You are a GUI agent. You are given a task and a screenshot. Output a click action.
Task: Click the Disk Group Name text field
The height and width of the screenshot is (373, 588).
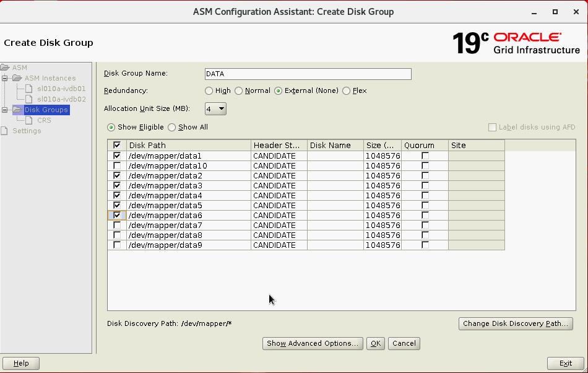click(308, 74)
